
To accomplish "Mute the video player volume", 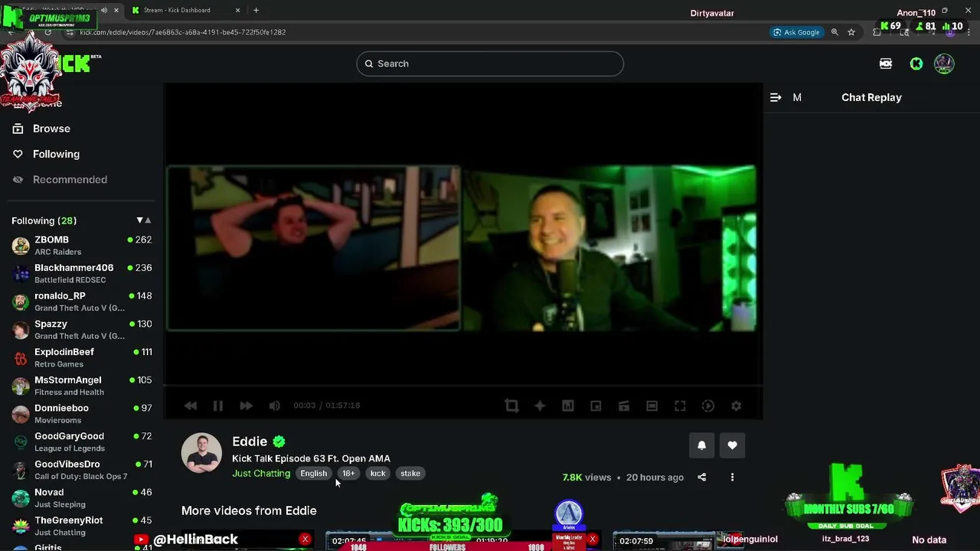I will 274,406.
